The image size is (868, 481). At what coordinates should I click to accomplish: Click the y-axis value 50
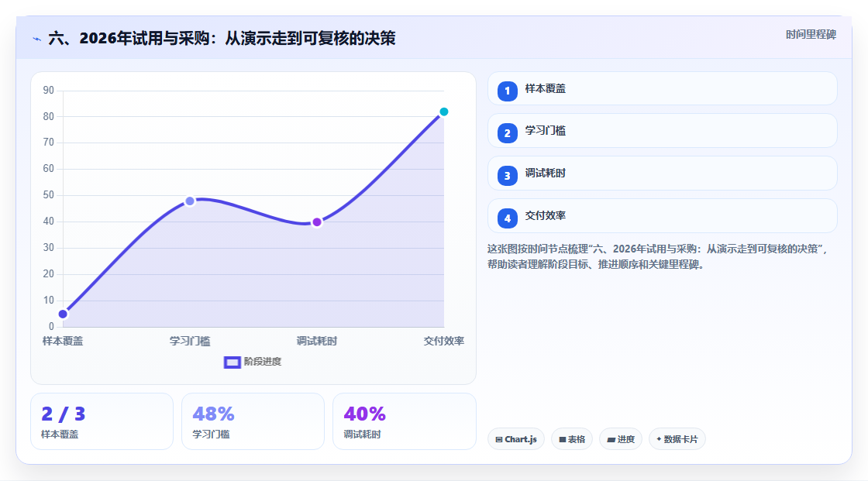[x=49, y=195]
